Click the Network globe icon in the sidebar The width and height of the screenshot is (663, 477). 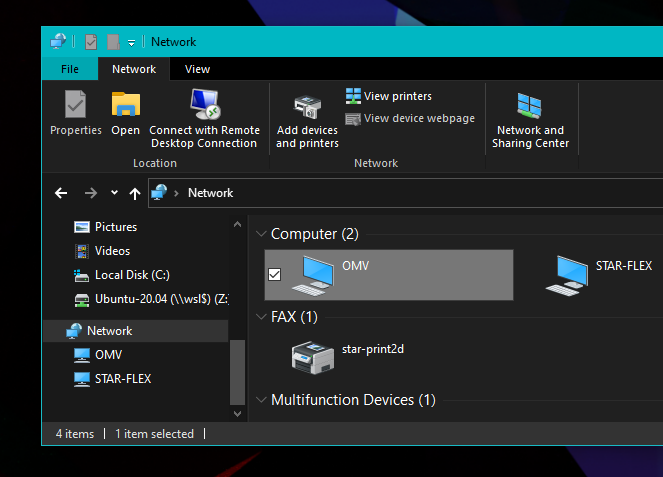coord(74,331)
